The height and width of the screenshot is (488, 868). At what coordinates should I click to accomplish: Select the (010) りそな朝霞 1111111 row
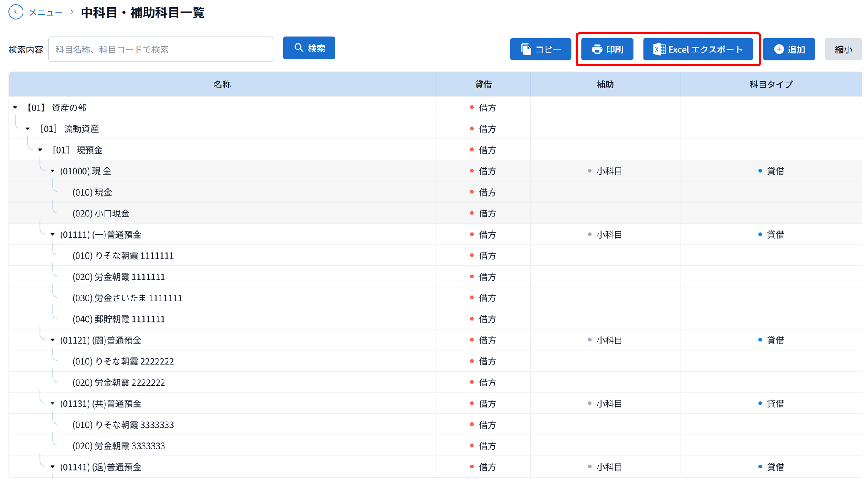coord(435,256)
